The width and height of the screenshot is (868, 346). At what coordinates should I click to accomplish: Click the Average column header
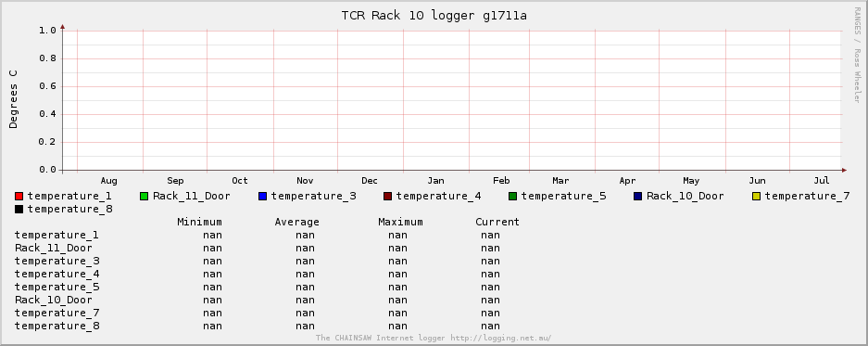coord(296,222)
